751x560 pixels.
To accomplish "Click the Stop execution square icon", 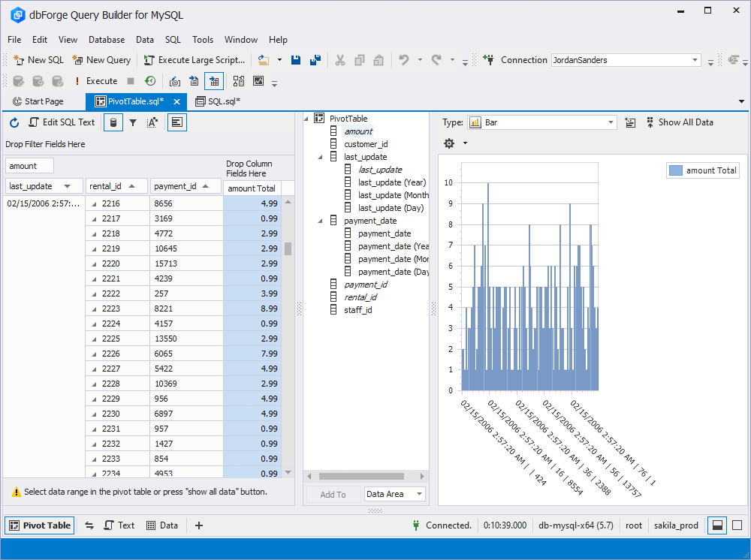I will pyautogui.click(x=131, y=81).
